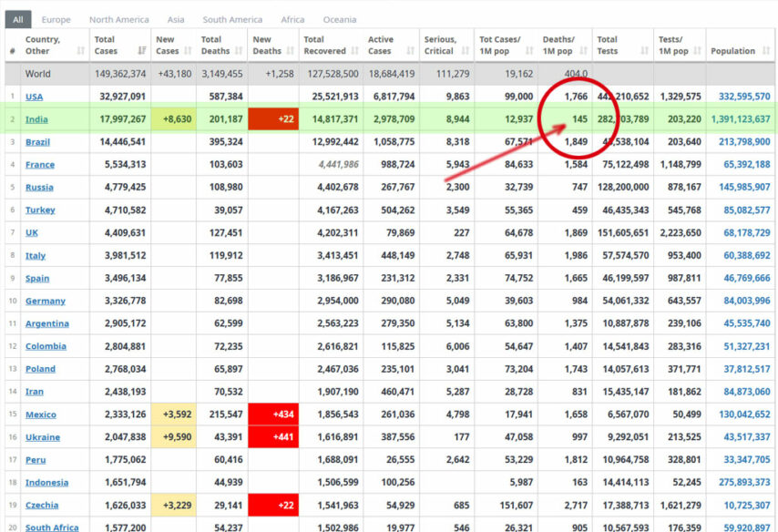Open the India country link
Screen dimensions: 778x532
tap(37, 119)
